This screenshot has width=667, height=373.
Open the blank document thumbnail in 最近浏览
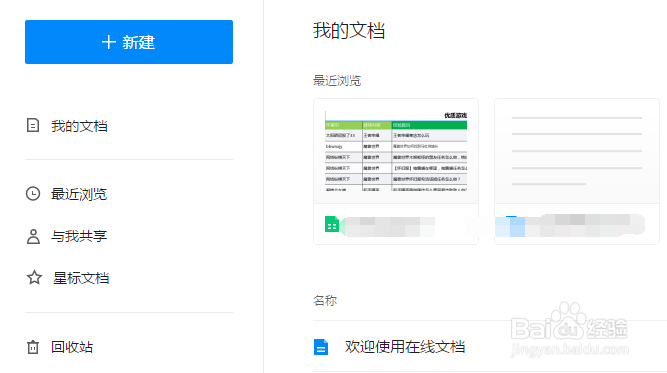[577, 151]
